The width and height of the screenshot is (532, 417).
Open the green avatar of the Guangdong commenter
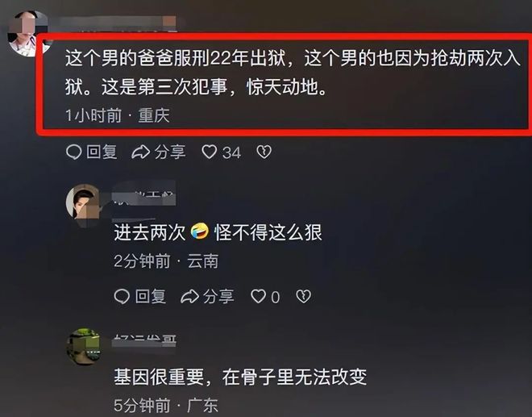click(x=84, y=346)
